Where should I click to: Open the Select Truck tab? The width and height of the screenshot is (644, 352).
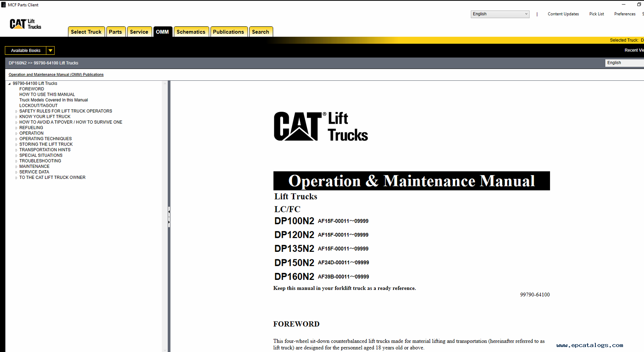(x=86, y=32)
